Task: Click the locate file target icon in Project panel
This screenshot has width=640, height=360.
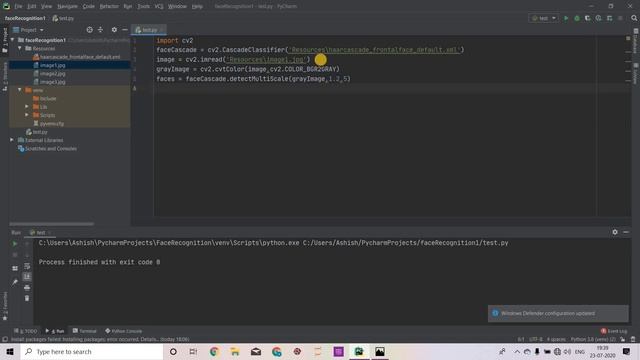Action: click(x=89, y=30)
